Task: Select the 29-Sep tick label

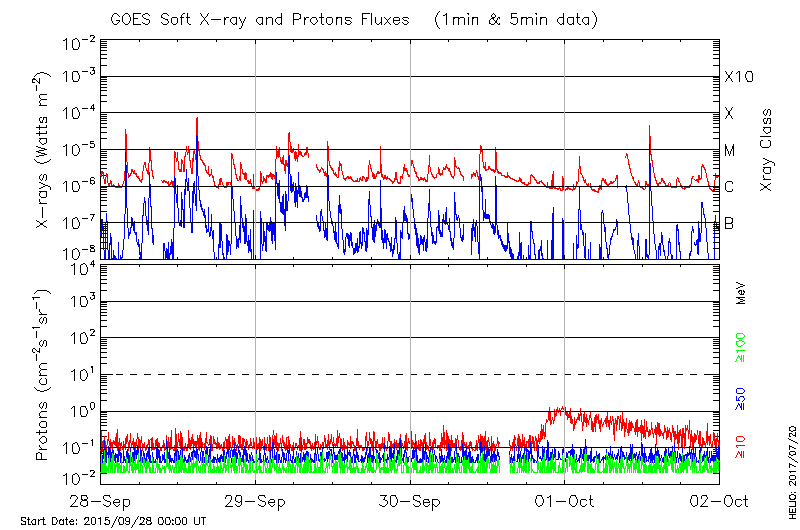Action: 256,499
